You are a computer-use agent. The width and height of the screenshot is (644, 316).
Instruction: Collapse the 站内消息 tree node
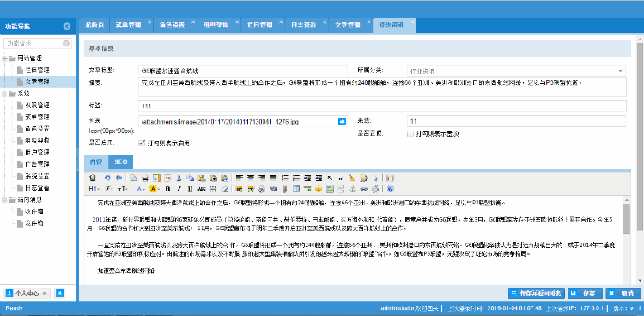tap(4, 200)
